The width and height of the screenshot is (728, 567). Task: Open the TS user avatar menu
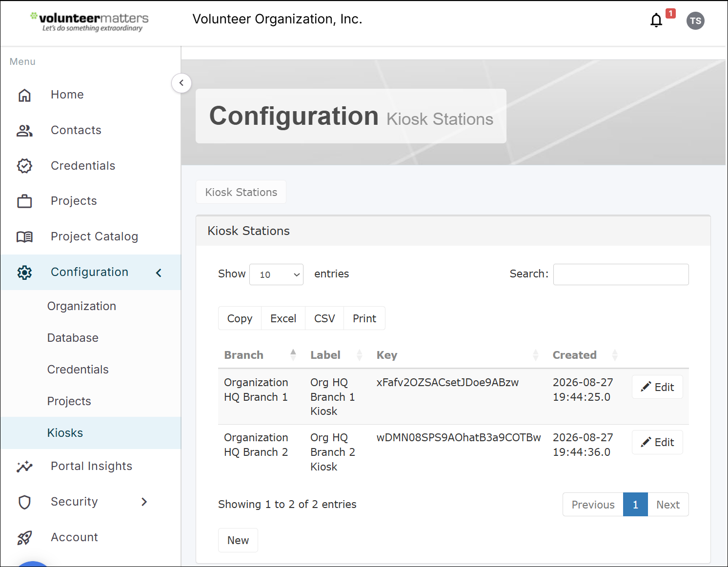[695, 20]
